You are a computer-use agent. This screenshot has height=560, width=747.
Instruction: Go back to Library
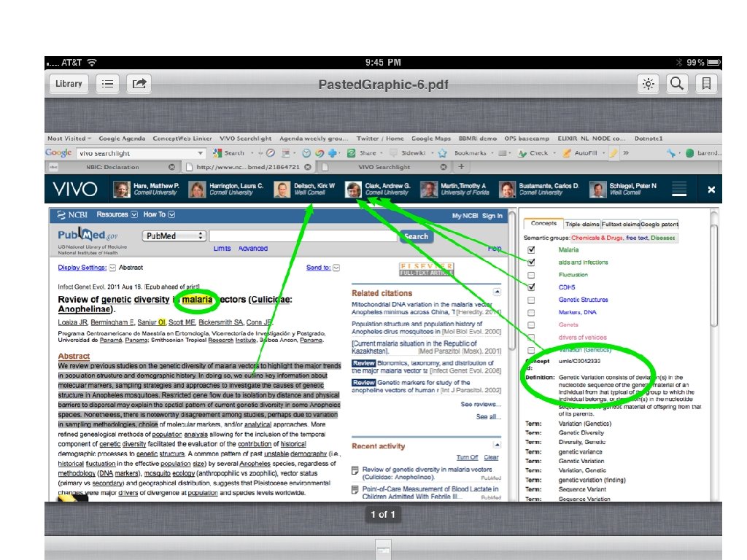click(x=69, y=84)
